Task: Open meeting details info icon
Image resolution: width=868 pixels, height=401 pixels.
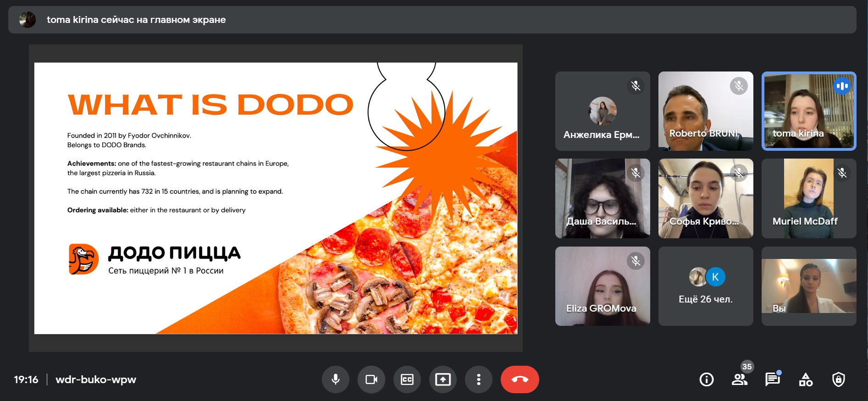Action: [x=707, y=379]
